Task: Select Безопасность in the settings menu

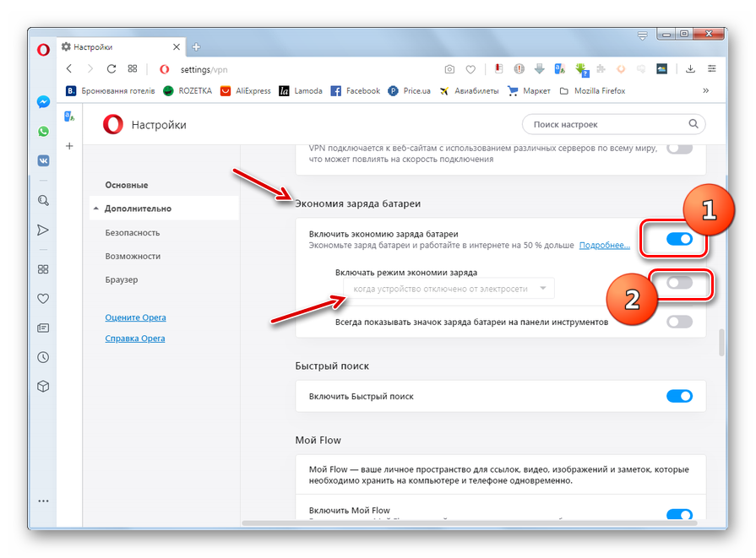Action: coord(132,232)
